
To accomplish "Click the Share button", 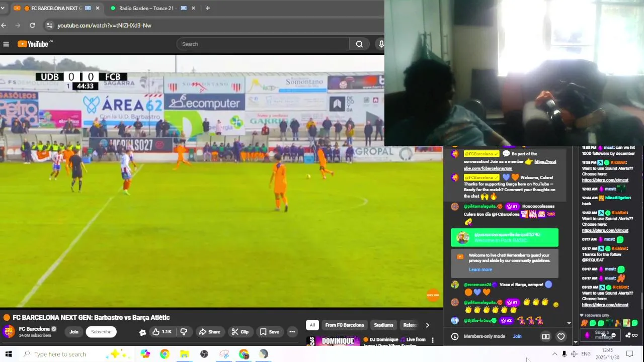I will pyautogui.click(x=210, y=332).
